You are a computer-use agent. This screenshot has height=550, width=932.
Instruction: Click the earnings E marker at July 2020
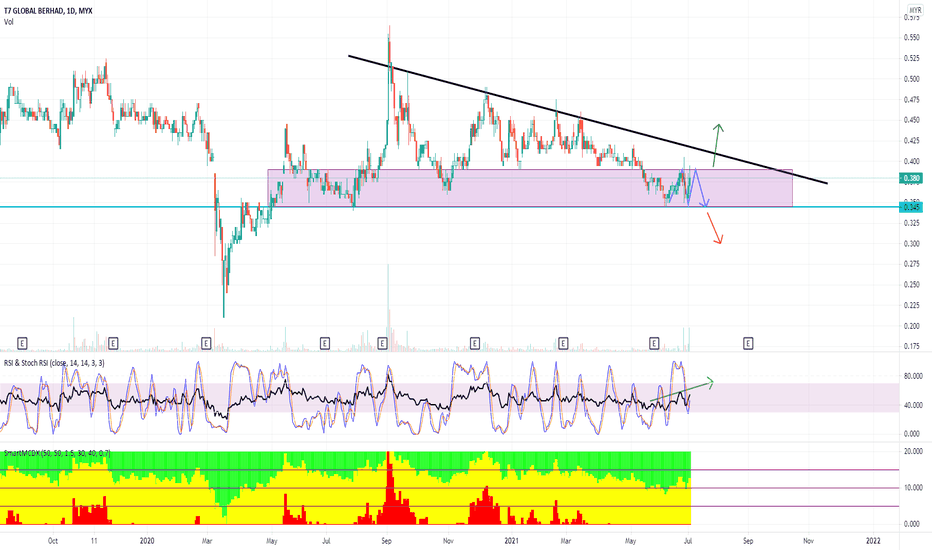pyautogui.click(x=325, y=343)
